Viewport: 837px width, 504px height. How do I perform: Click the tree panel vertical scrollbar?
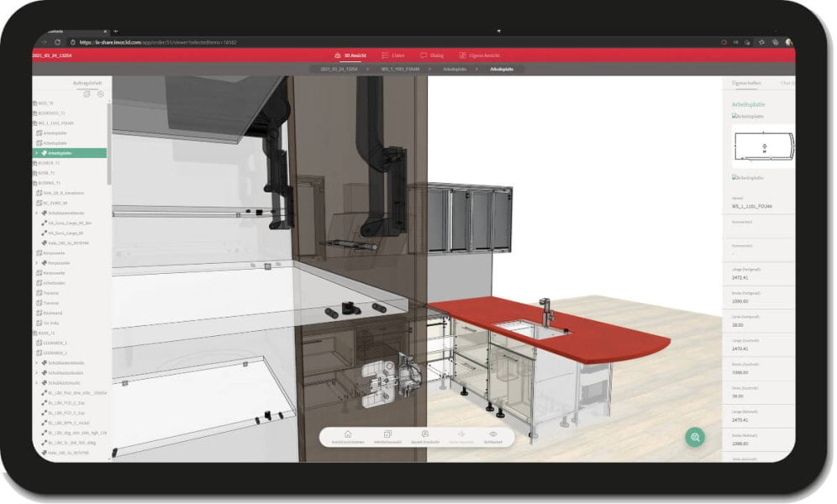pyautogui.click(x=108, y=143)
